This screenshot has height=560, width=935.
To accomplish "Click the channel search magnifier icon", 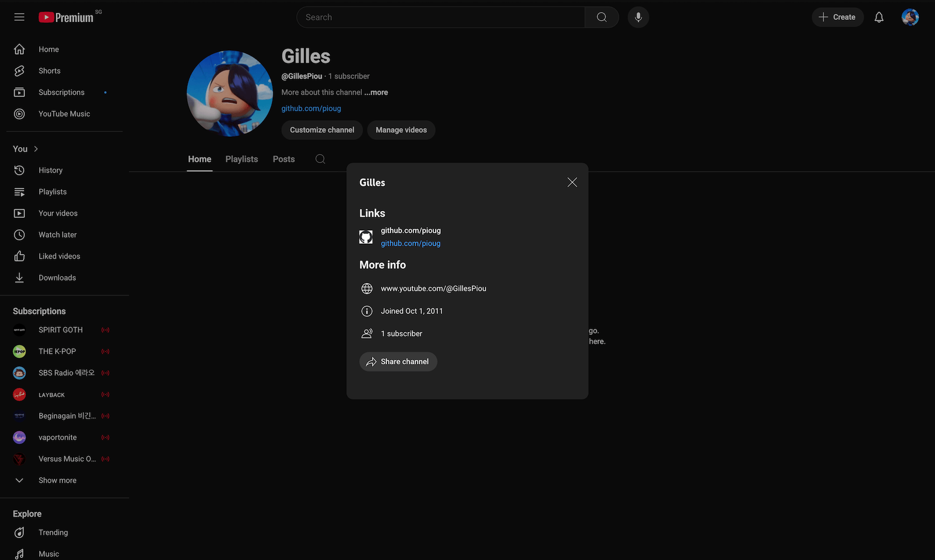I will pos(320,159).
